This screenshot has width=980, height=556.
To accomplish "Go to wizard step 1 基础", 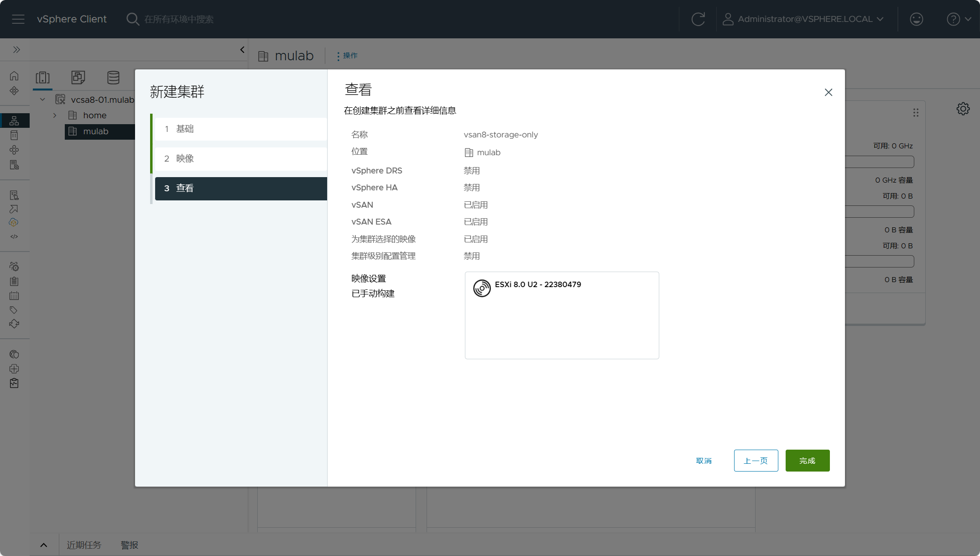I will [x=241, y=129].
